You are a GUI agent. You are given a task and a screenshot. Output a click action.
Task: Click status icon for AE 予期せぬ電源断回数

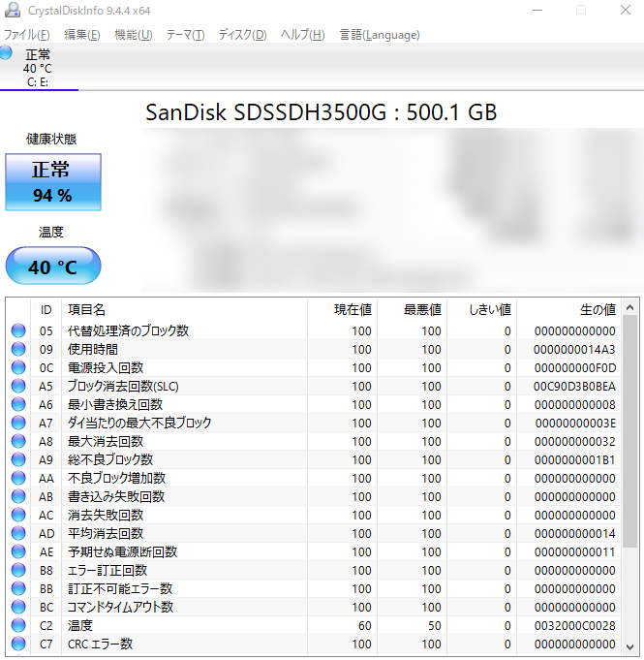(18, 551)
